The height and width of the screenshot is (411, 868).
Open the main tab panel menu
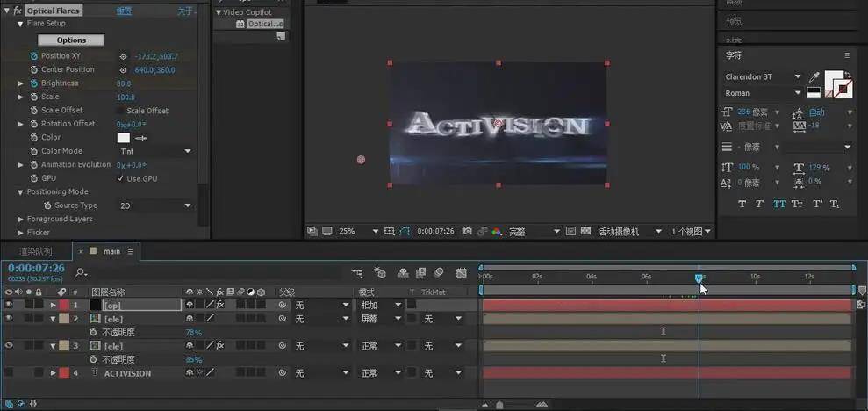pos(130,251)
